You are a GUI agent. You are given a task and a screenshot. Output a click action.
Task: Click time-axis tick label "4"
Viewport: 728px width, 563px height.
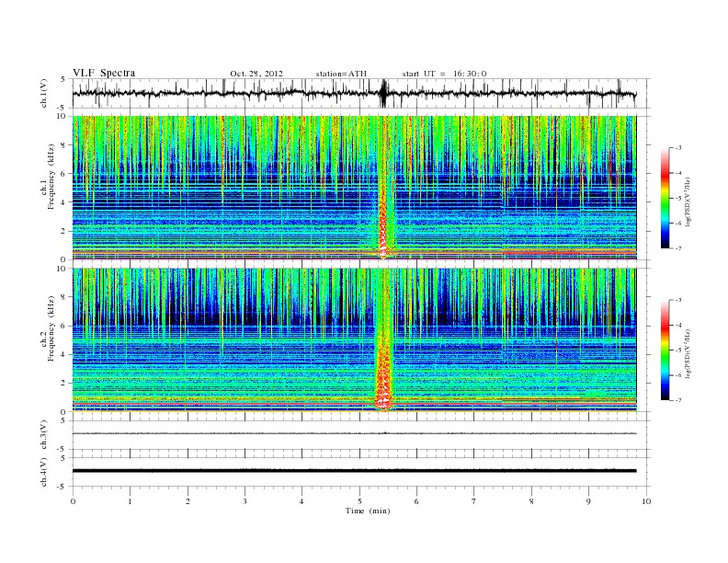tap(301, 501)
